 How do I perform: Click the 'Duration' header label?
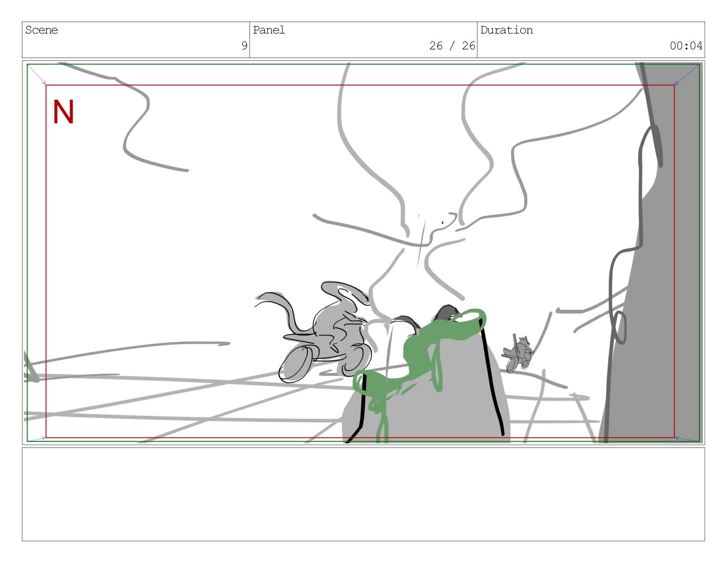[507, 30]
